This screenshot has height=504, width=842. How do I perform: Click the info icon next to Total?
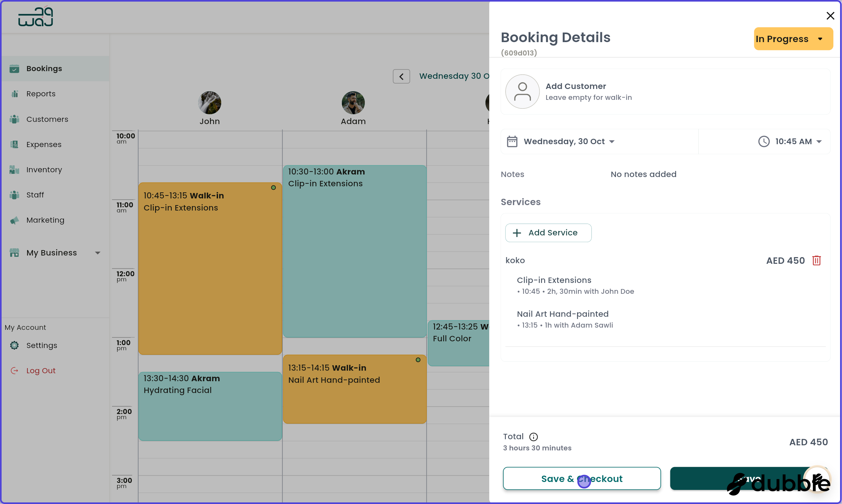[x=533, y=437]
